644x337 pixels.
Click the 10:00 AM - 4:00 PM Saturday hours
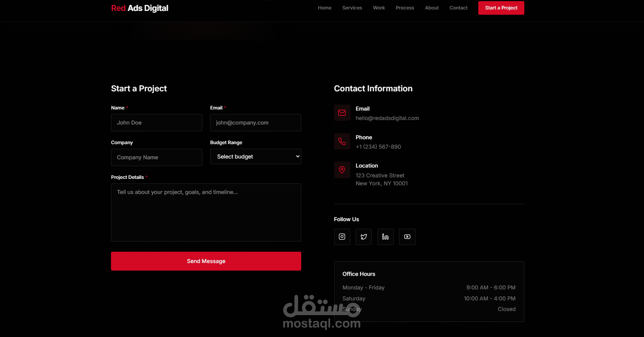[x=490, y=299]
